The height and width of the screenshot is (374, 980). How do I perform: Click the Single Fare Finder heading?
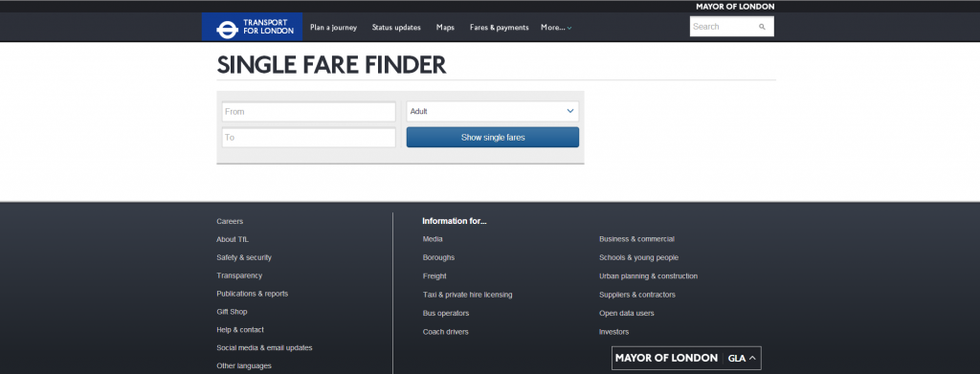(332, 65)
